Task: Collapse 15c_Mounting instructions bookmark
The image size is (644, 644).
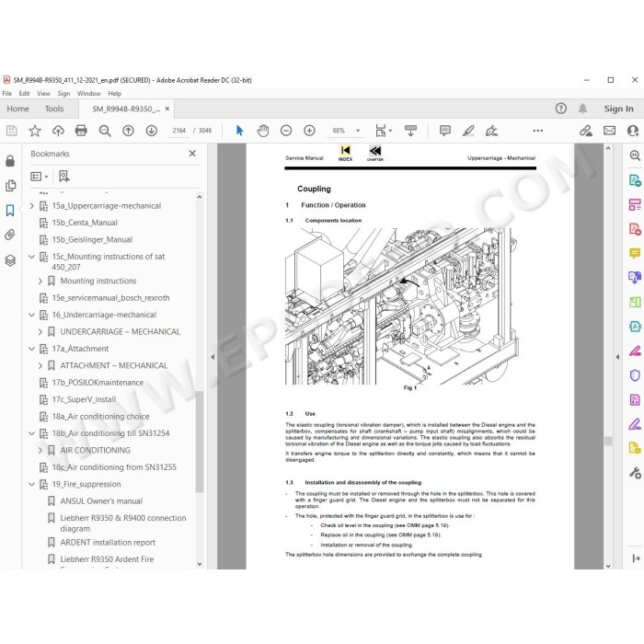Action: 31,257
